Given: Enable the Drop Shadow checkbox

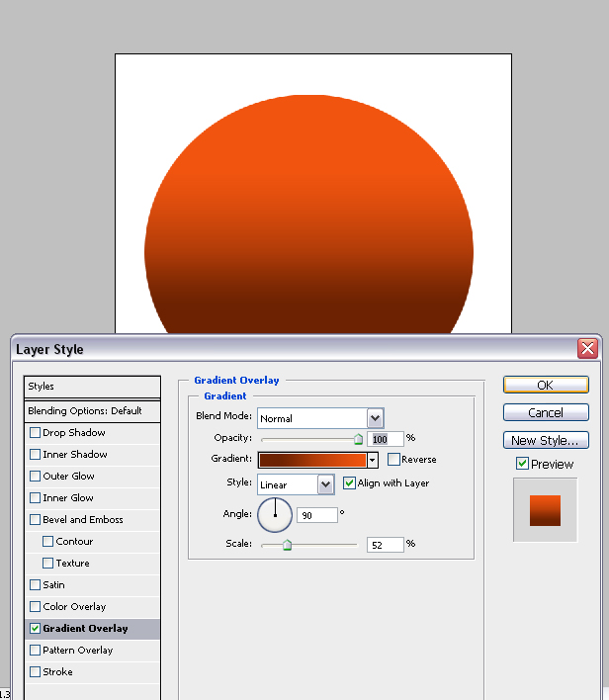Looking at the screenshot, I should [35, 433].
